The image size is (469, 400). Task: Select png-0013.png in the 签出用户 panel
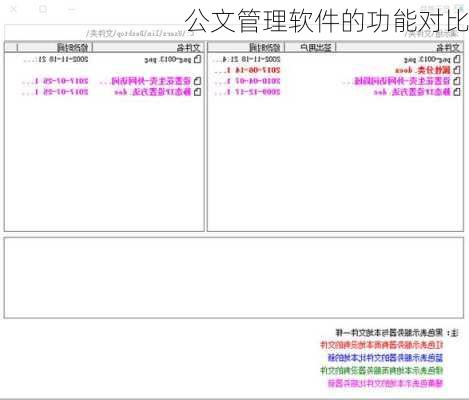coord(427,60)
